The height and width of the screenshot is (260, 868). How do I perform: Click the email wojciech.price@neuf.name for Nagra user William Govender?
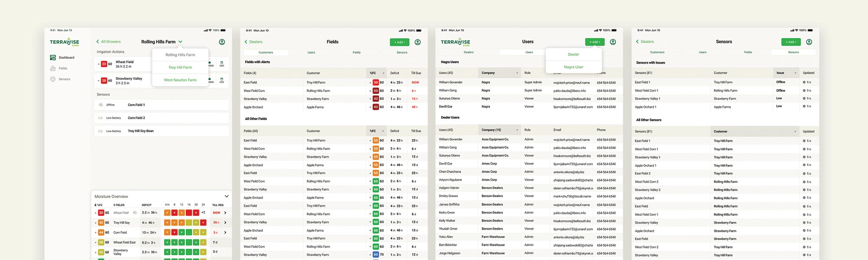[572, 82]
